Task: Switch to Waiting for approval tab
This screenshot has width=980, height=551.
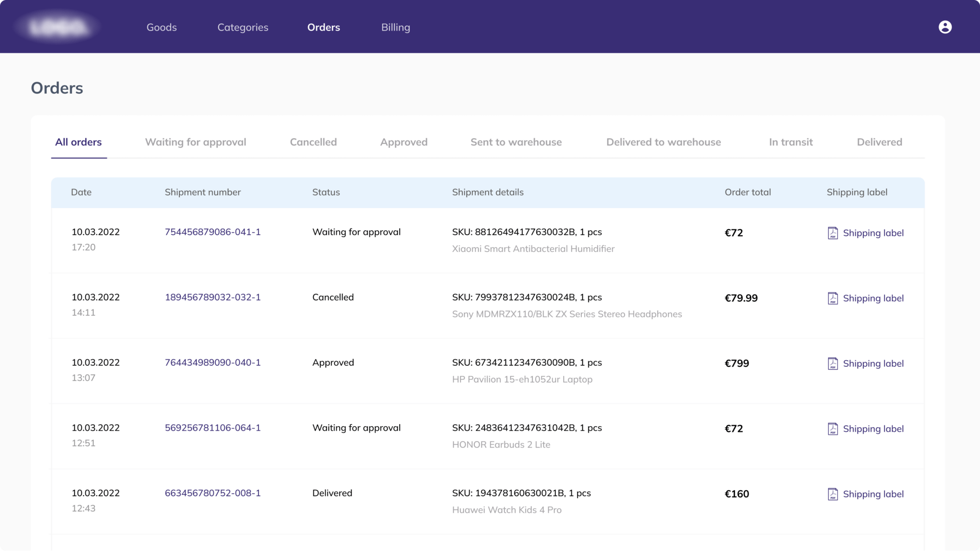Action: coord(195,142)
